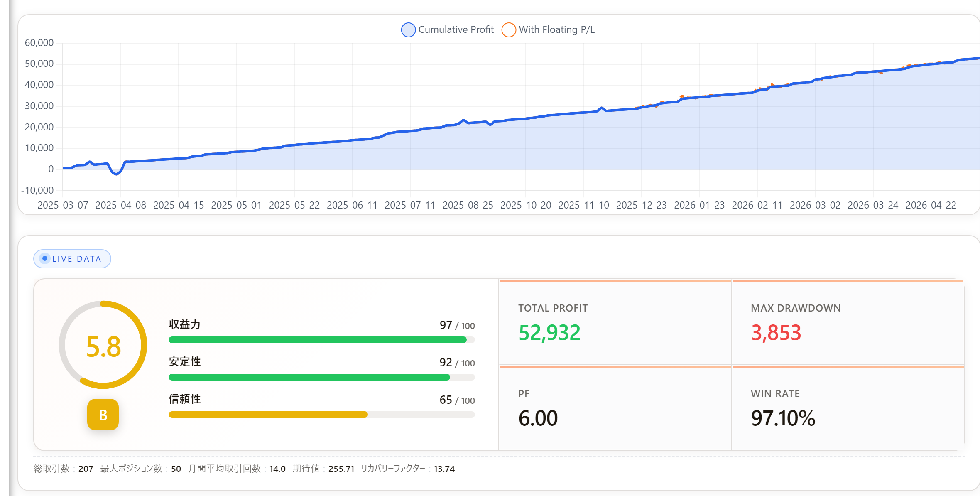The height and width of the screenshot is (496, 980).
Task: Click the B grade badge
Action: click(103, 415)
